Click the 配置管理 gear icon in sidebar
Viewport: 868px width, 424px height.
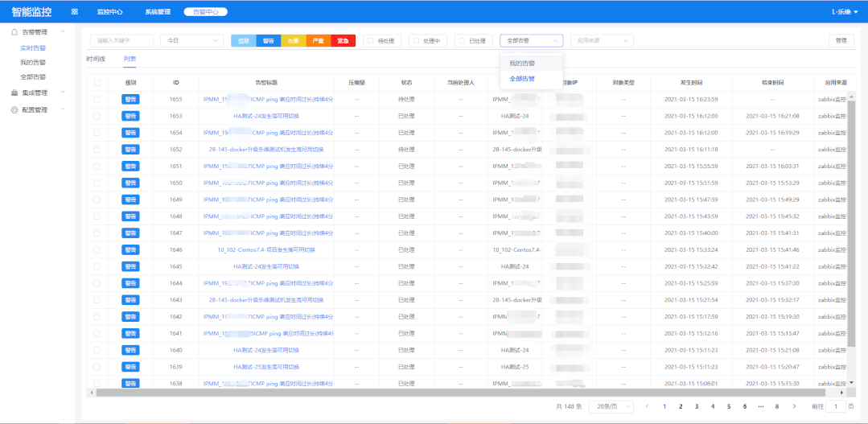pos(15,109)
